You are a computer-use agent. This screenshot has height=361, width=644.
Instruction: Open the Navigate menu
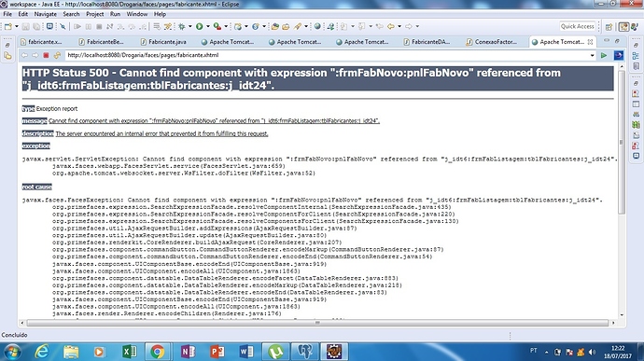(45, 14)
